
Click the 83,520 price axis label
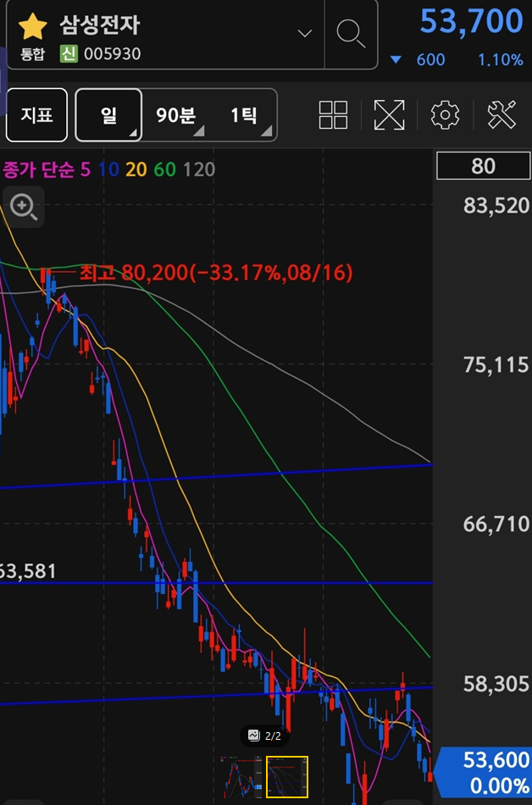click(496, 205)
